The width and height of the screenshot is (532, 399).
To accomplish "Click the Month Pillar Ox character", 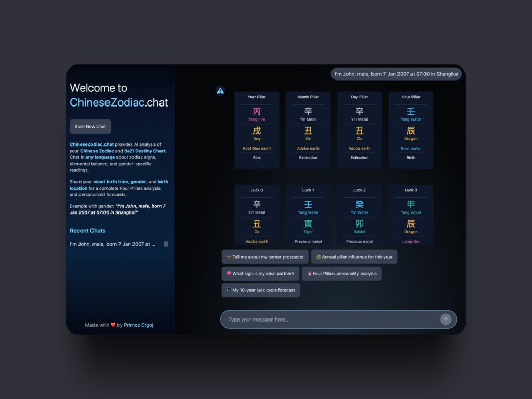I will 308,130.
